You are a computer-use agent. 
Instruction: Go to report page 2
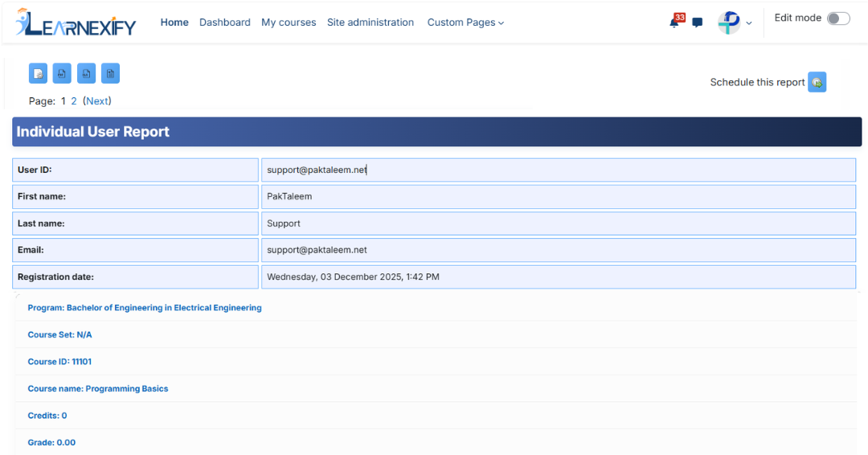click(x=74, y=100)
